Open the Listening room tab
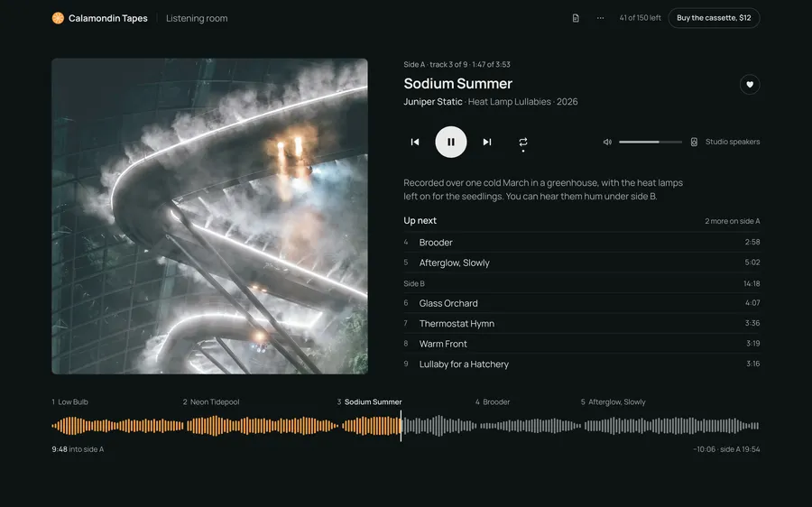The width and height of the screenshot is (812, 507). 197,18
